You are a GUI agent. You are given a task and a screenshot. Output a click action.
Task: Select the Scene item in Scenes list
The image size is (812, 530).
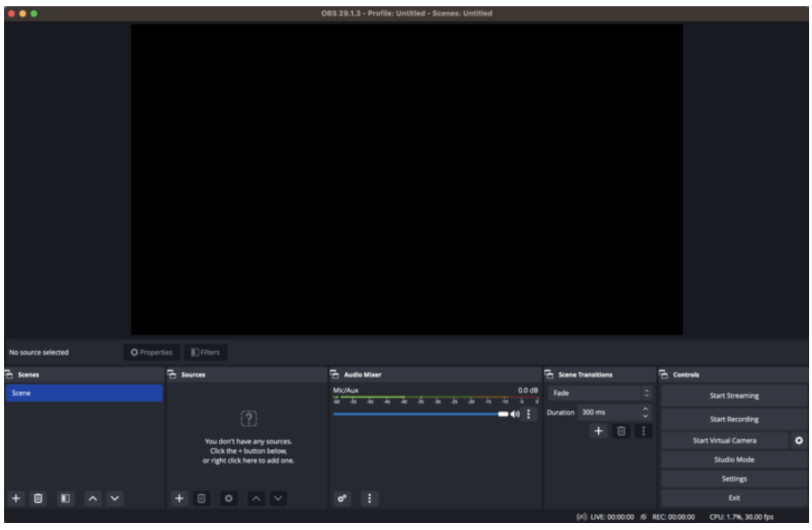84,393
